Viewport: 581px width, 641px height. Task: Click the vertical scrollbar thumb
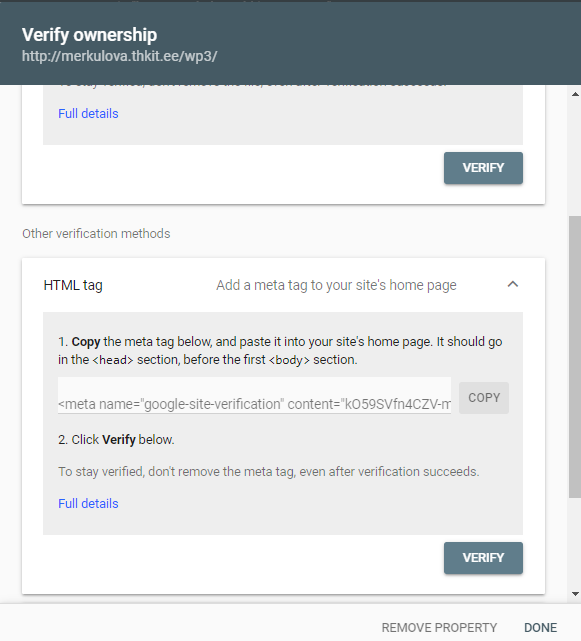point(574,357)
